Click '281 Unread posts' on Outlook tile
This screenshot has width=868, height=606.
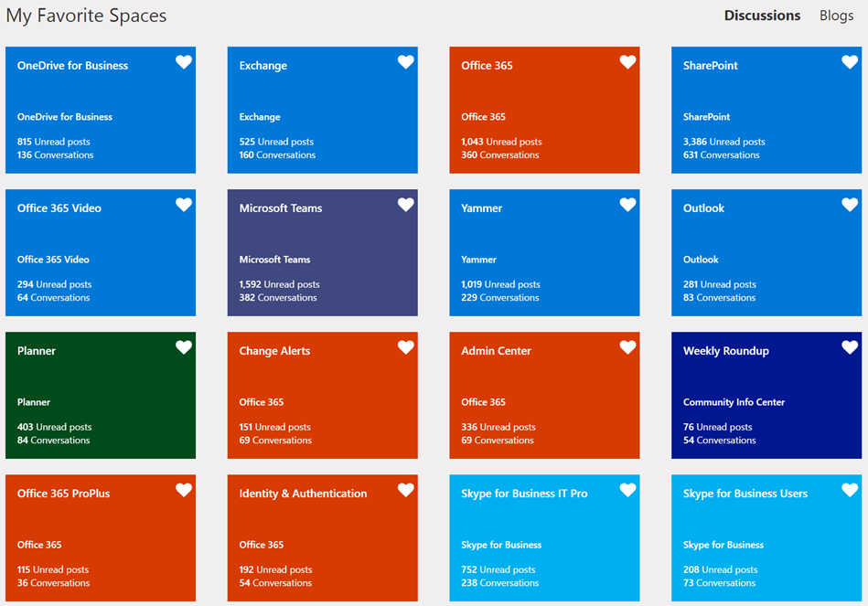tap(720, 284)
